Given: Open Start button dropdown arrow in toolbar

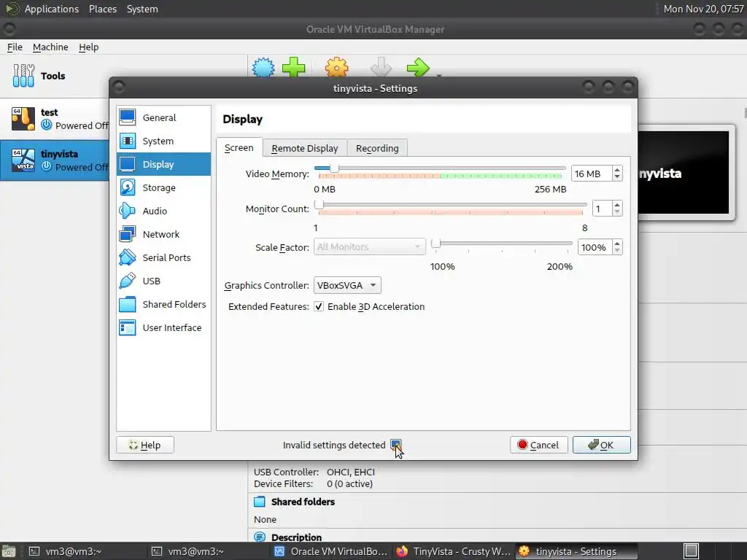Looking at the screenshot, I should tap(438, 75).
